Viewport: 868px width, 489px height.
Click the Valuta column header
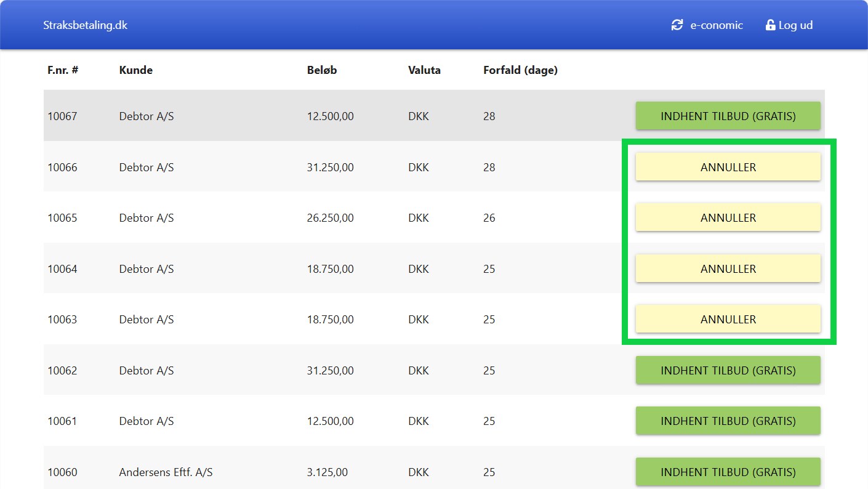click(424, 70)
